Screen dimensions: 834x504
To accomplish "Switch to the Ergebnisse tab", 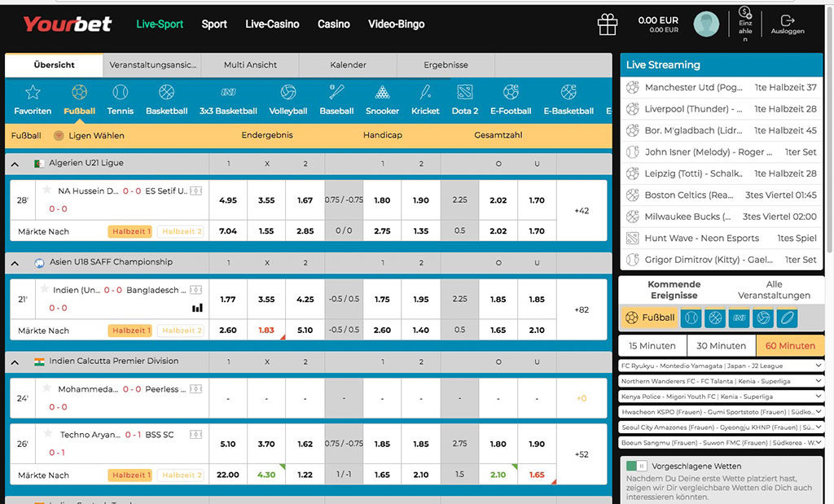I will [446, 65].
